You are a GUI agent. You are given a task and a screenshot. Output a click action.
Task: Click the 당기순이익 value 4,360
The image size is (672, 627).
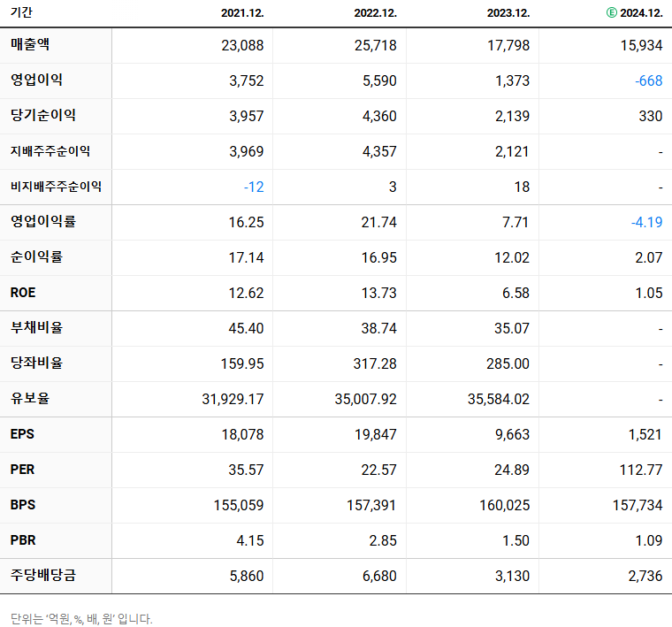click(379, 116)
